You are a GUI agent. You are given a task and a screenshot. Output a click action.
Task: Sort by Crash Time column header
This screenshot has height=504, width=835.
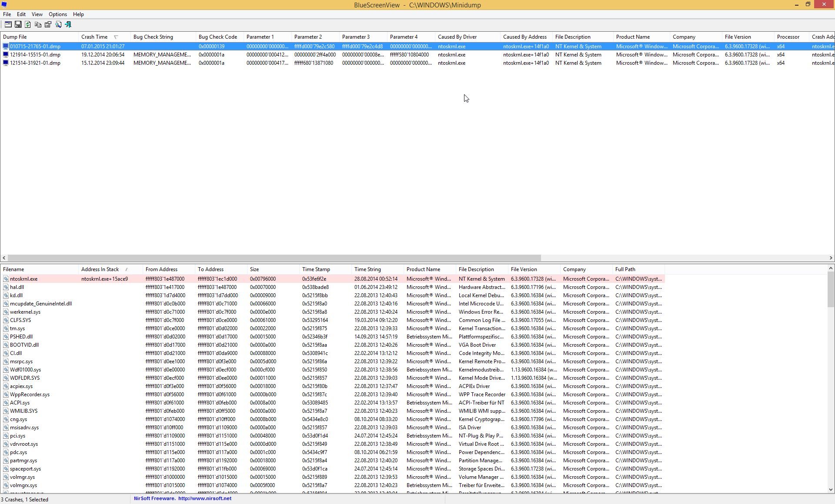tap(94, 37)
